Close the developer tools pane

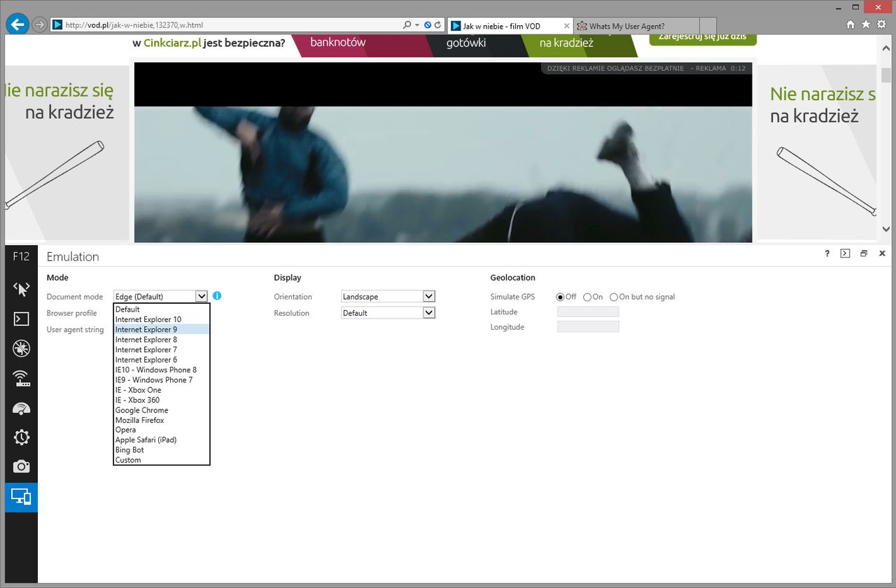pos(882,253)
